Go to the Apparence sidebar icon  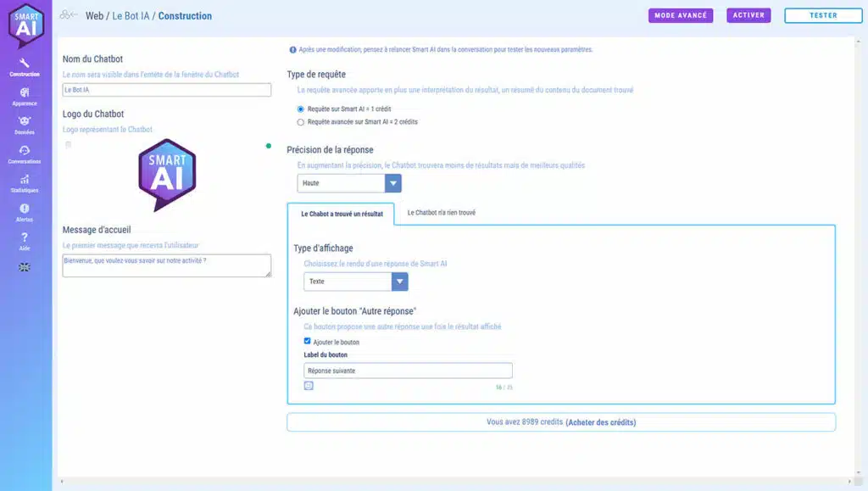point(25,95)
